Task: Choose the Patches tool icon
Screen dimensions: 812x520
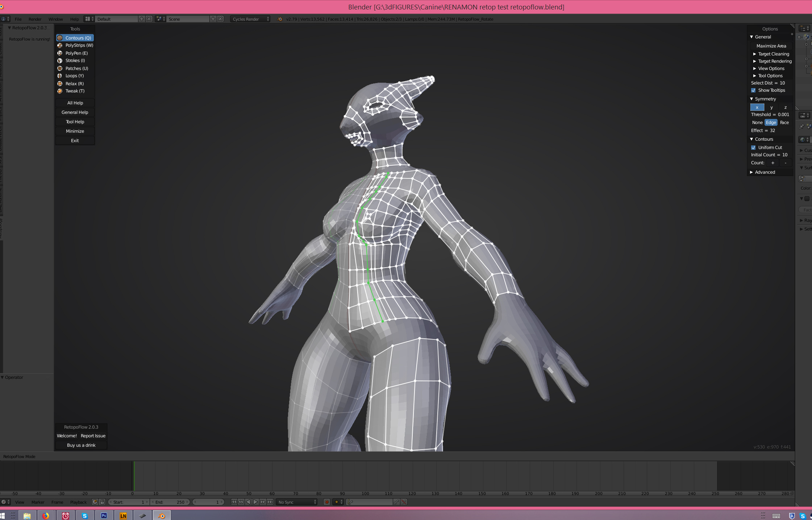Action: pyautogui.click(x=60, y=68)
